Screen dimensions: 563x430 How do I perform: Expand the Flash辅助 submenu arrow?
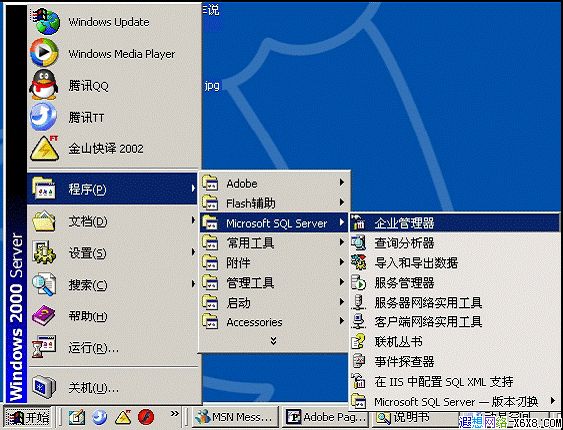point(342,203)
